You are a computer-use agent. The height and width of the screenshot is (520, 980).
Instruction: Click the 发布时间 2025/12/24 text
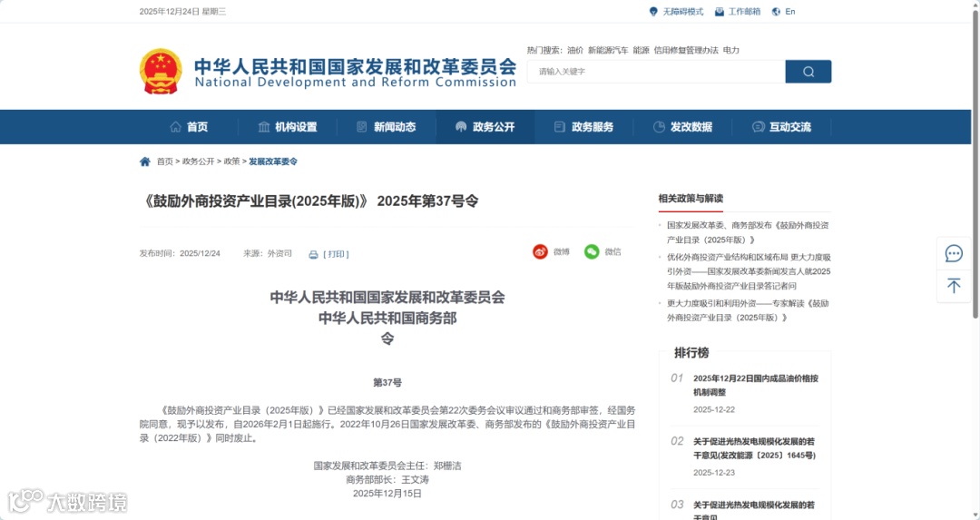coord(180,253)
